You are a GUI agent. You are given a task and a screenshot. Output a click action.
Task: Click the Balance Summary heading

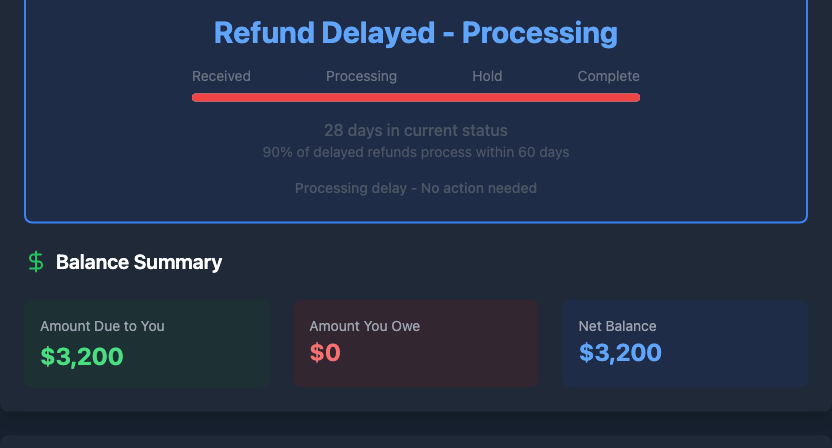(139, 262)
